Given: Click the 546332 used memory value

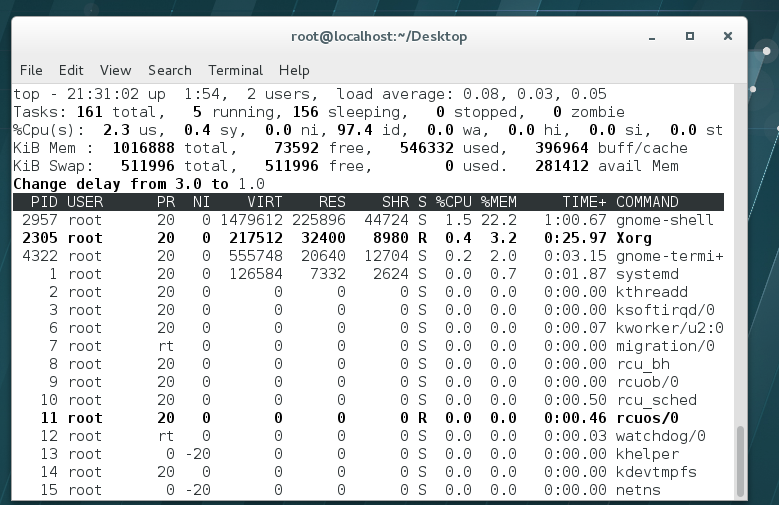Looking at the screenshot, I should point(427,148).
